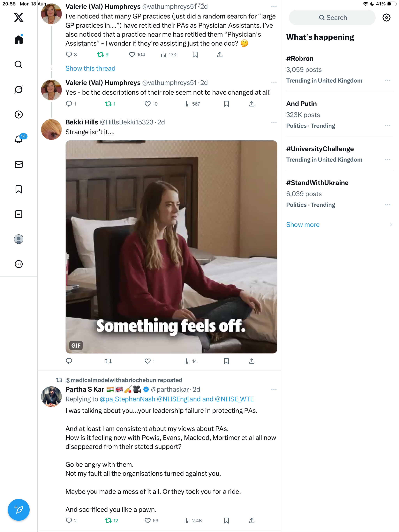Repost Valerie's tweet with 9 reposts
Screen dimensions: 399x532
click(x=100, y=55)
